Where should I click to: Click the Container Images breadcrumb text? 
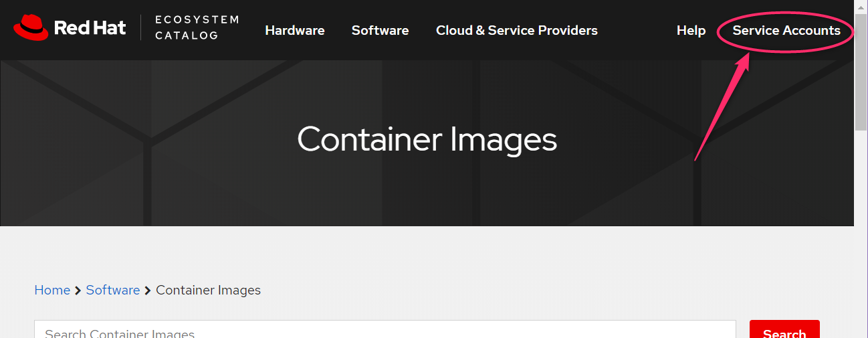(208, 290)
